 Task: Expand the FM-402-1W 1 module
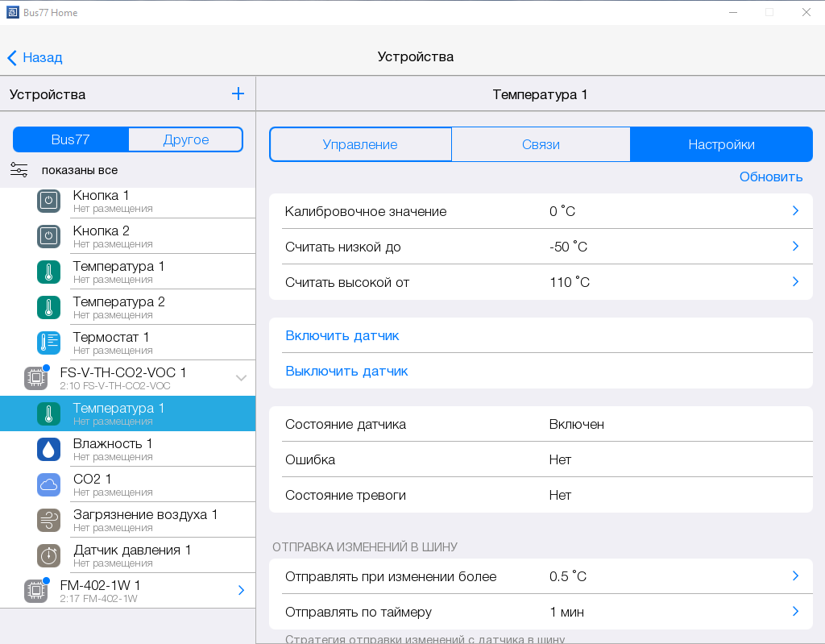click(x=240, y=591)
